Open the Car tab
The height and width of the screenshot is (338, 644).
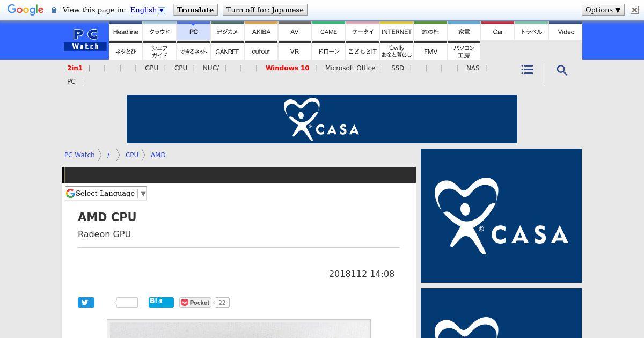click(498, 32)
